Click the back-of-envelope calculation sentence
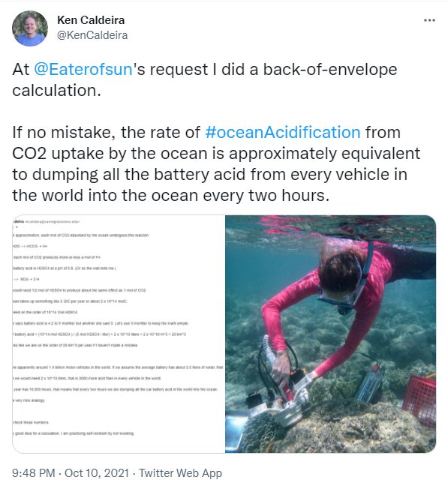448x492 pixels. [x=205, y=79]
